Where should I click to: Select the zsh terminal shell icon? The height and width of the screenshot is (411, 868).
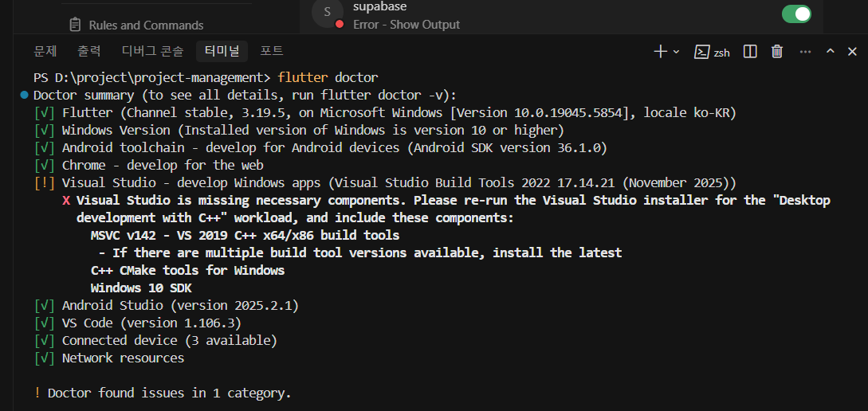coord(702,52)
